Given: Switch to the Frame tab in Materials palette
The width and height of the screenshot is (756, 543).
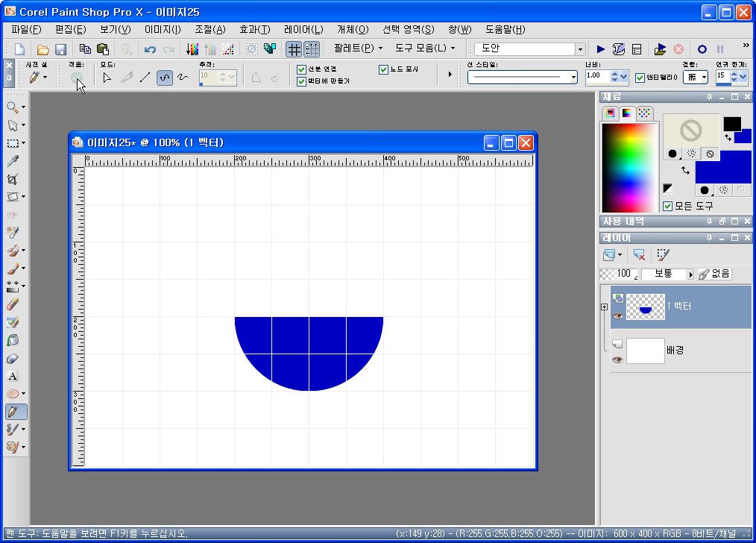Looking at the screenshot, I should click(x=611, y=113).
